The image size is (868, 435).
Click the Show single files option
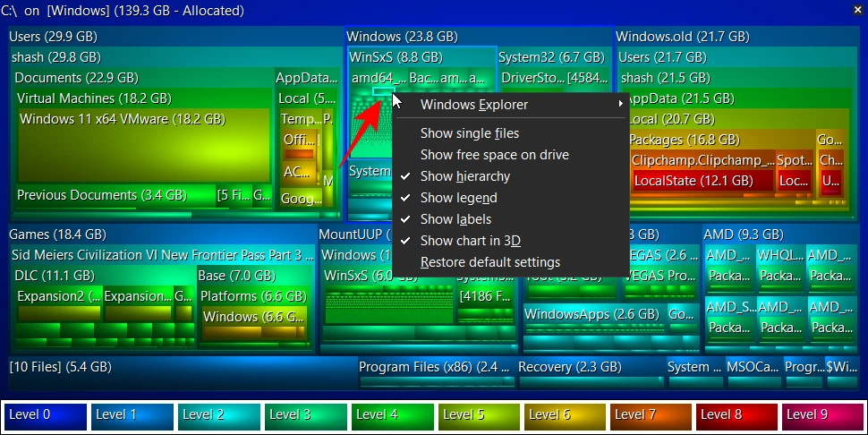469,133
